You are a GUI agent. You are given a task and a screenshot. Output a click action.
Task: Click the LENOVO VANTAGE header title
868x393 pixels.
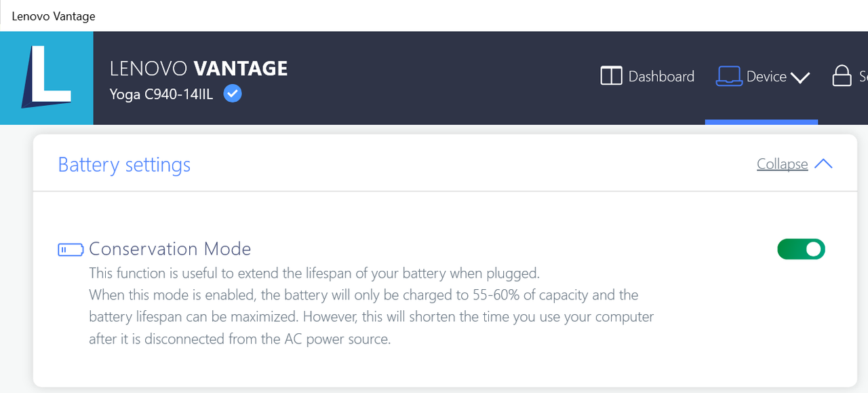pyautogui.click(x=199, y=68)
